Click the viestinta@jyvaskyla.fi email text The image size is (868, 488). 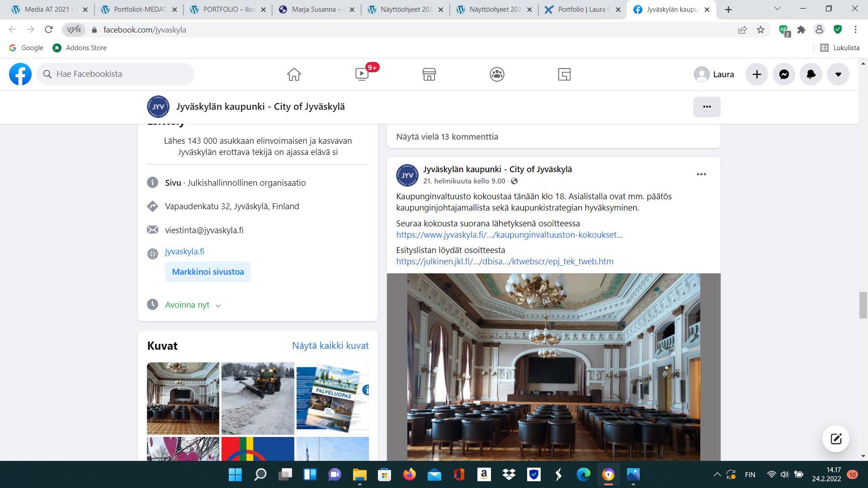point(204,230)
